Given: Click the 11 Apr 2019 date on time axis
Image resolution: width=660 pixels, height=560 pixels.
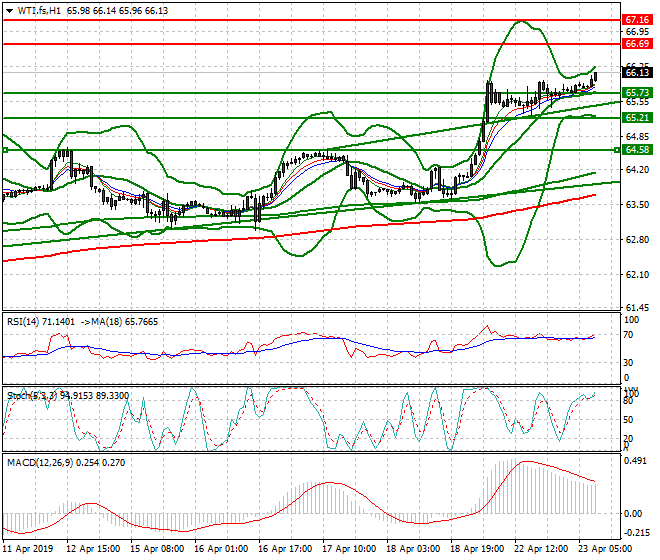Looking at the screenshot, I should tap(27, 549).
